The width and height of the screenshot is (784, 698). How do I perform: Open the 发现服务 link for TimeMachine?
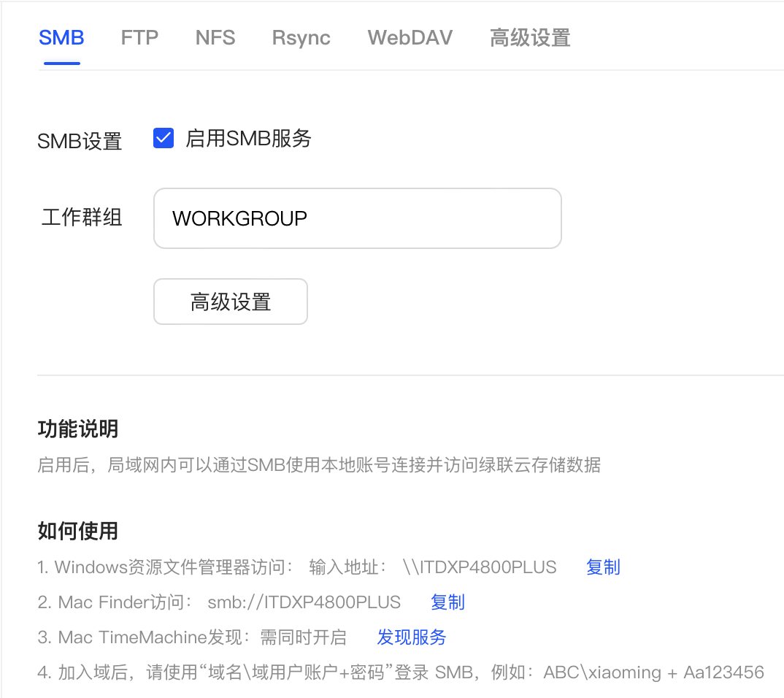pyautogui.click(x=411, y=637)
